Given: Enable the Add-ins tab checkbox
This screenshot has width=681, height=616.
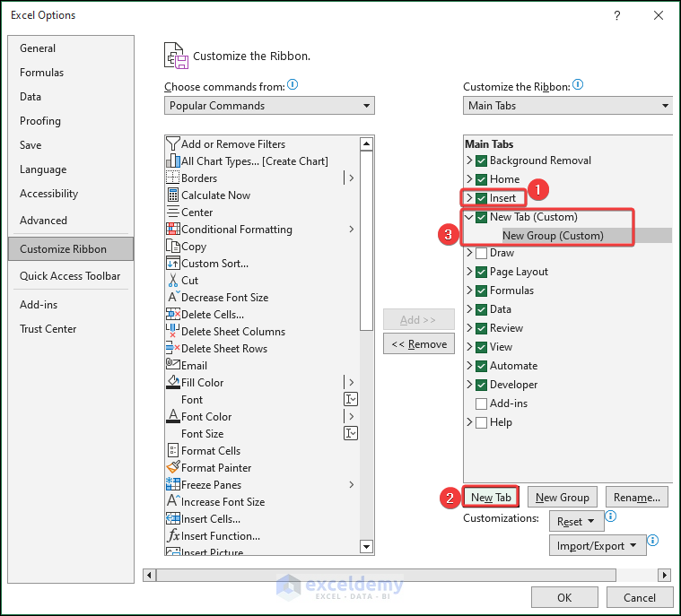Looking at the screenshot, I should [481, 403].
